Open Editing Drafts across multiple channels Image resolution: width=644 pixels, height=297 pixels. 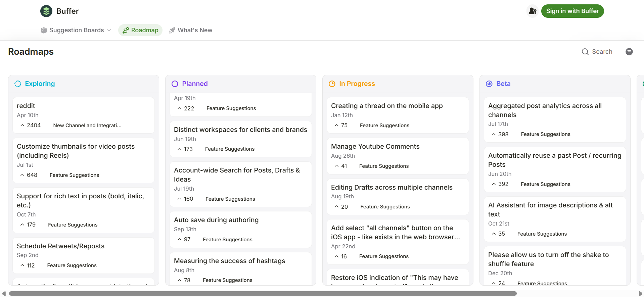pos(398,197)
